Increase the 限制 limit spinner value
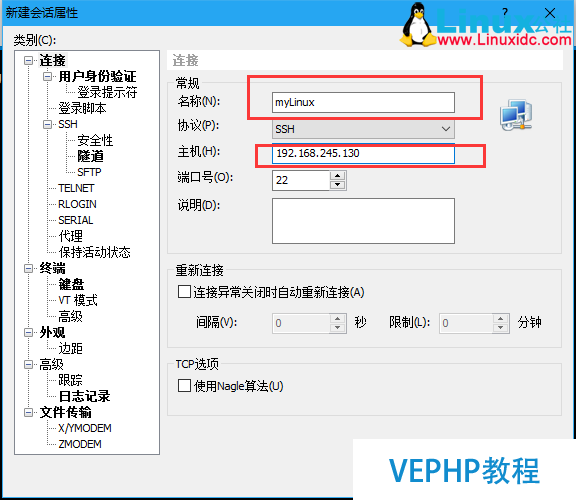Image resolution: width=576 pixels, height=500 pixels. [500, 319]
